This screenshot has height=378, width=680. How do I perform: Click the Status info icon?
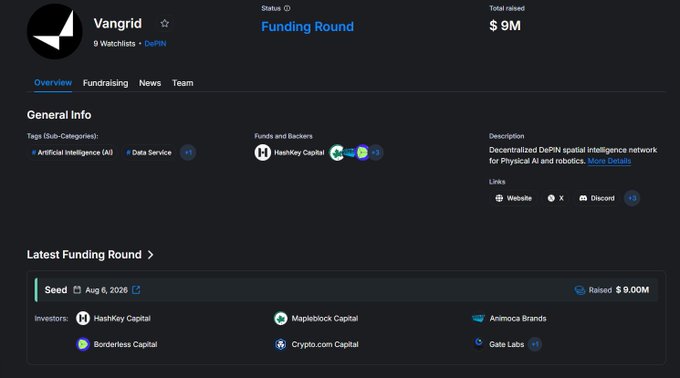click(287, 8)
